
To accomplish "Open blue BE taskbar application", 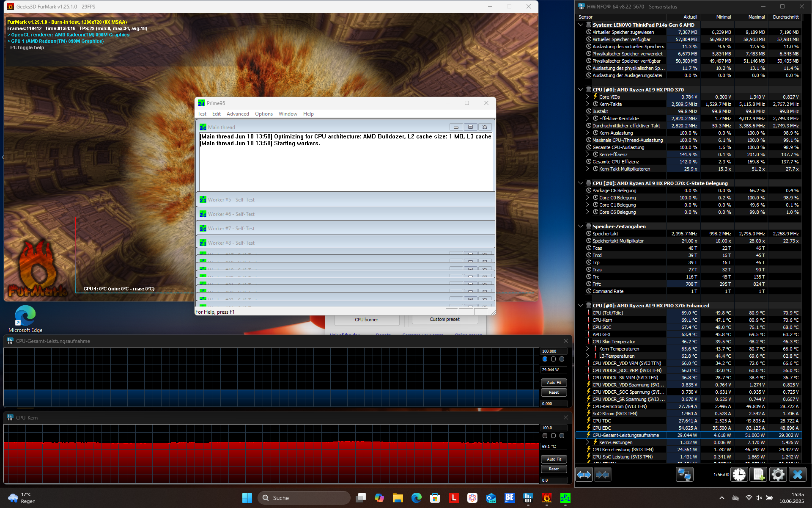I will [510, 498].
